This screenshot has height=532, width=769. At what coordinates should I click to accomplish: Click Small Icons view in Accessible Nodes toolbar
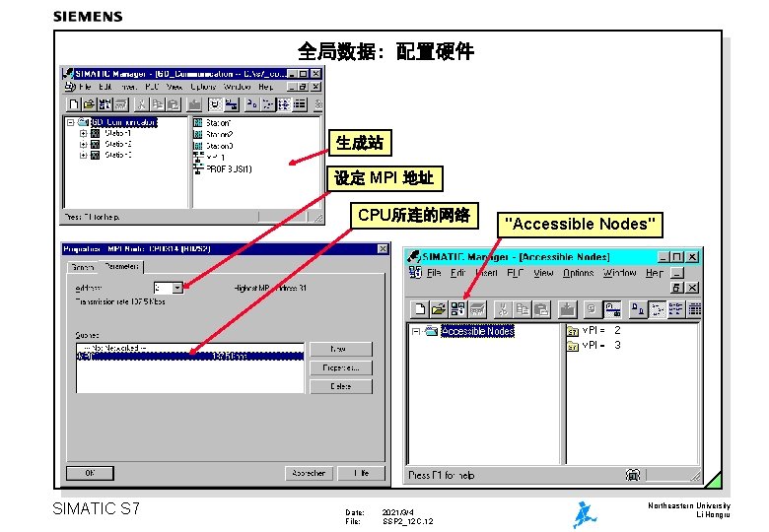[657, 308]
